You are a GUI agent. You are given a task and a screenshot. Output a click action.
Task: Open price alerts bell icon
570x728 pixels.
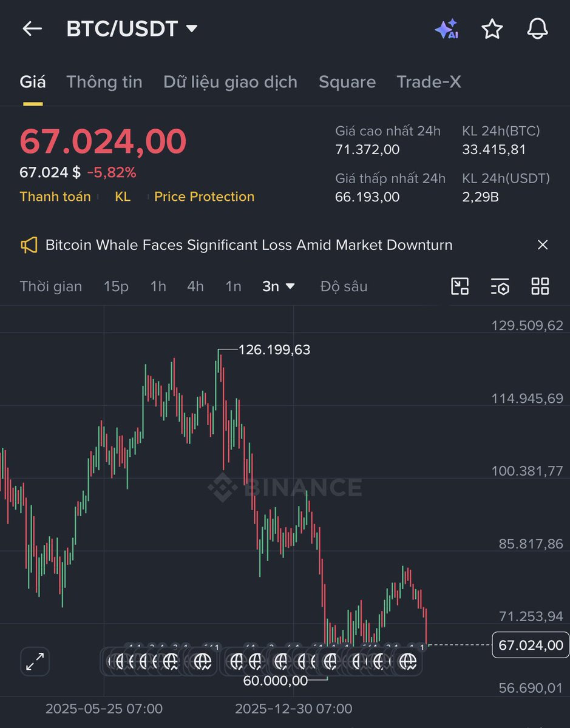point(537,29)
